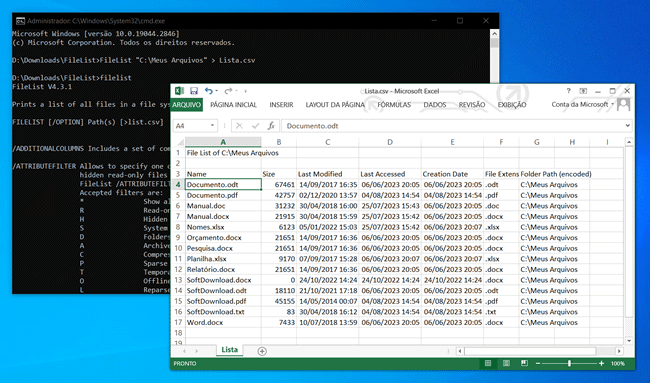Image resolution: width=650 pixels, height=383 pixels.
Task: Click formula bar containing Documento.odt
Action: [x=452, y=126]
